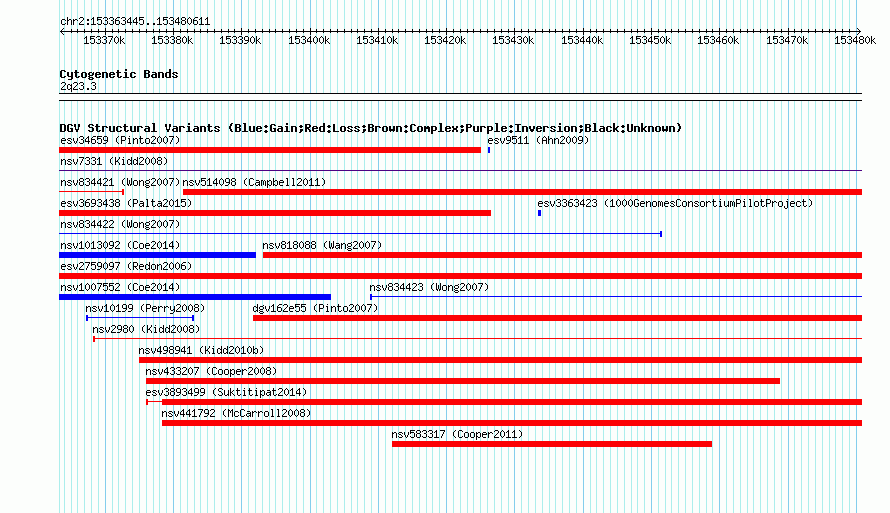Click the nsv818088 (Wang2007) loss bar
Image resolution: width=890 pixels, height=513 pixels.
coord(562,255)
